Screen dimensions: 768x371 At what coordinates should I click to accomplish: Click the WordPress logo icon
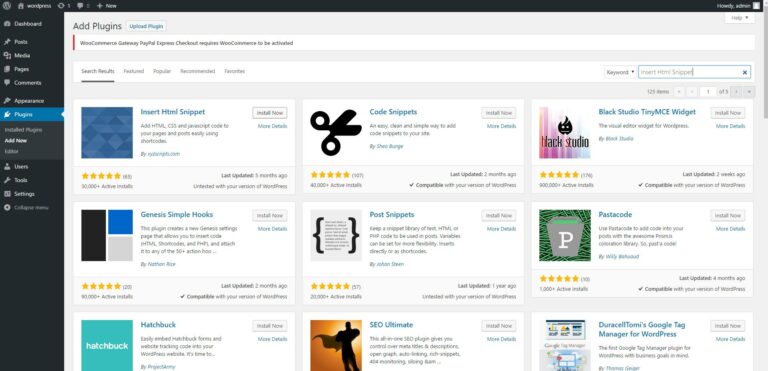pyautogui.click(x=6, y=6)
